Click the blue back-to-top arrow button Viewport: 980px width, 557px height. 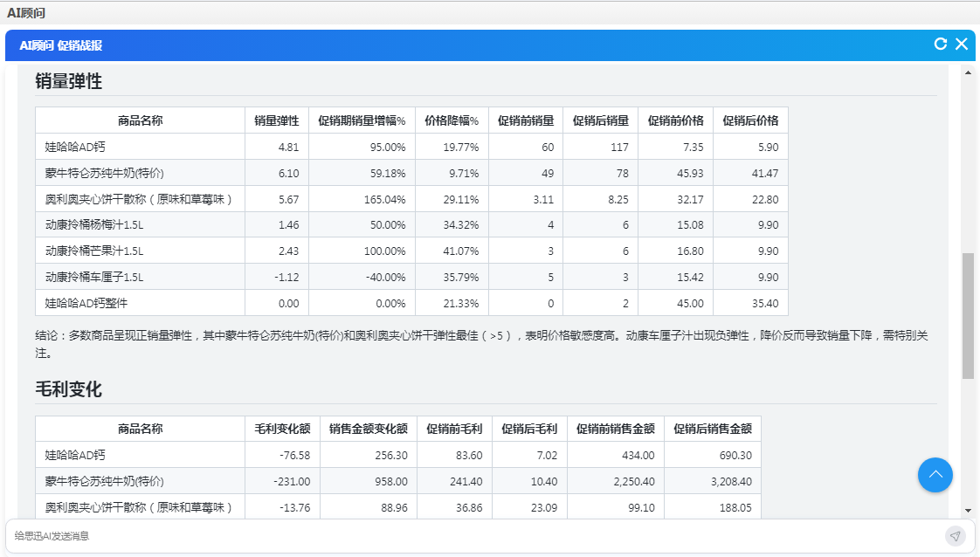point(935,475)
